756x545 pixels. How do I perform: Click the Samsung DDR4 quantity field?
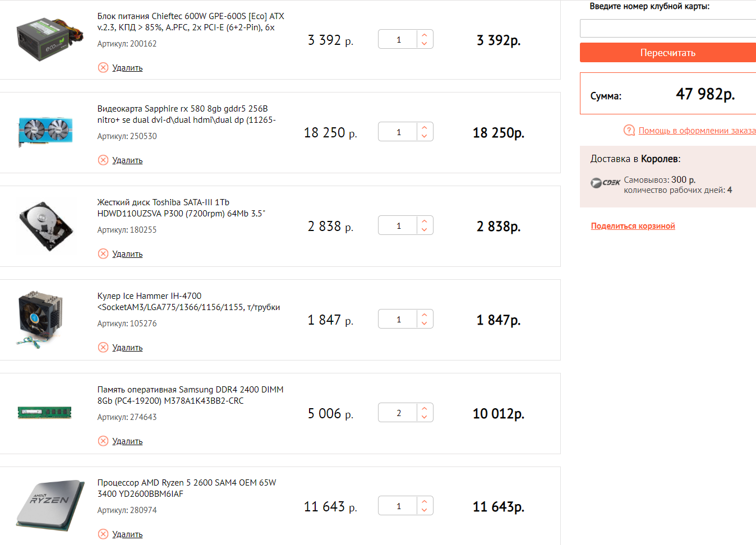(399, 413)
